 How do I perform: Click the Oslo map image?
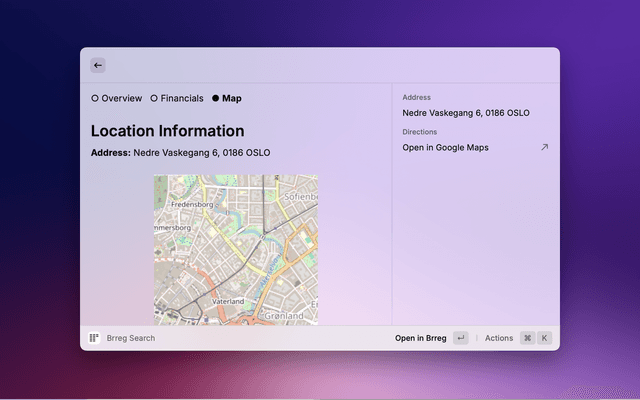tap(235, 250)
